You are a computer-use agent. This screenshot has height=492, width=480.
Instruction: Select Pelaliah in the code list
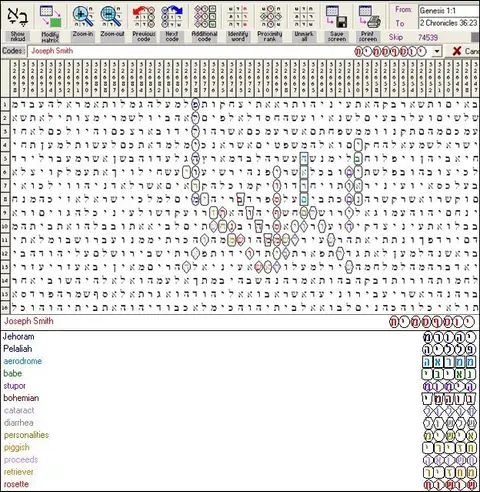[18, 349]
